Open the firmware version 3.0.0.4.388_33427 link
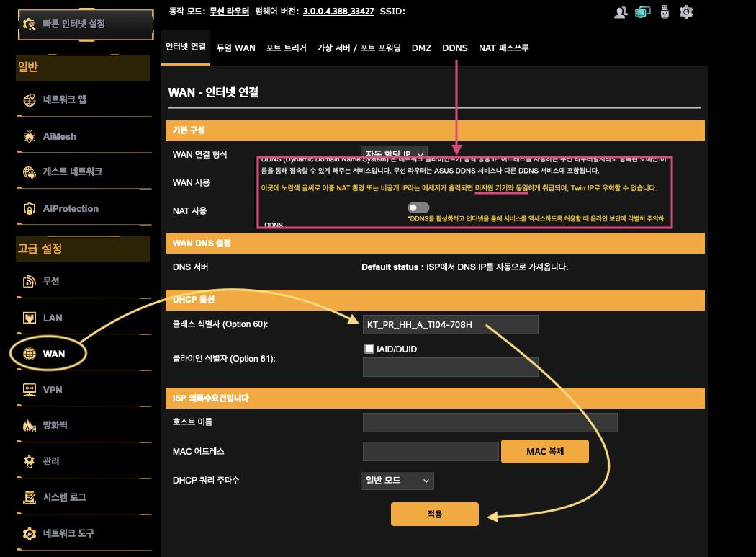Image resolution: width=756 pixels, height=557 pixels. coord(338,11)
